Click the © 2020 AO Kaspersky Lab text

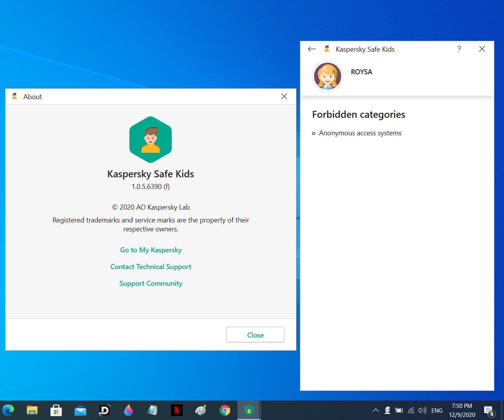pos(151,207)
